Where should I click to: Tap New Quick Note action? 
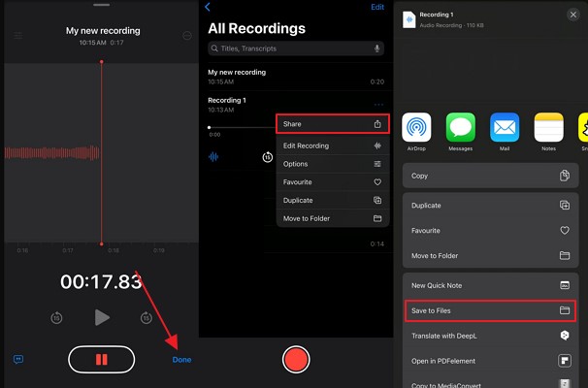point(491,285)
